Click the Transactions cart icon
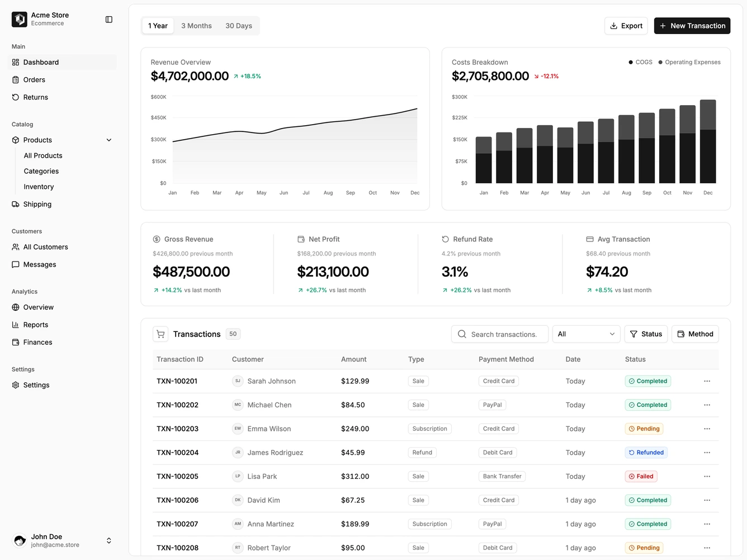The width and height of the screenshot is (747, 560). [160, 334]
